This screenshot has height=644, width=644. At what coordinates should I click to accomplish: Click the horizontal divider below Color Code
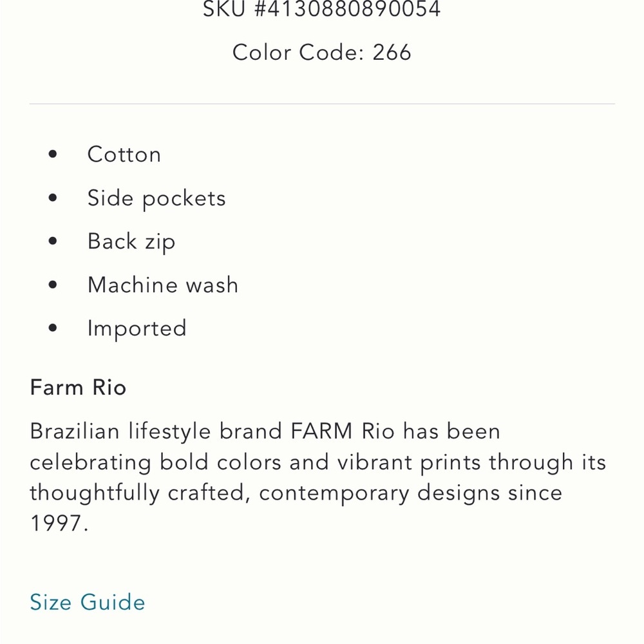[x=322, y=104]
